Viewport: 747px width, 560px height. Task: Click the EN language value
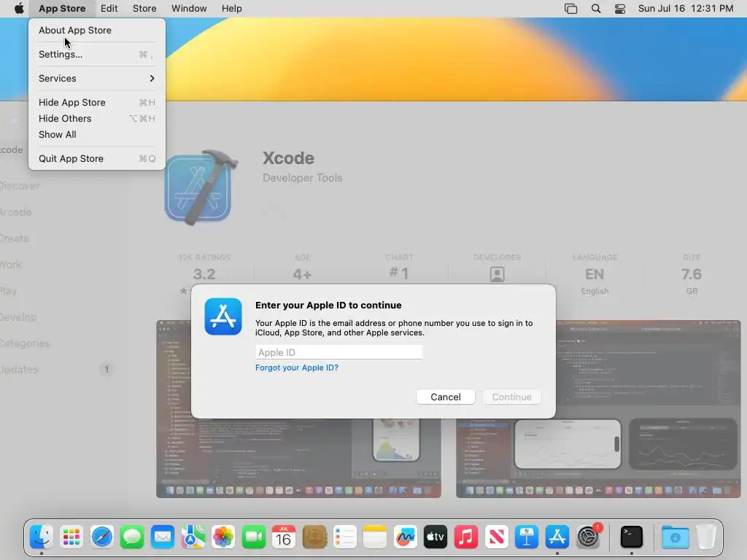click(x=595, y=274)
